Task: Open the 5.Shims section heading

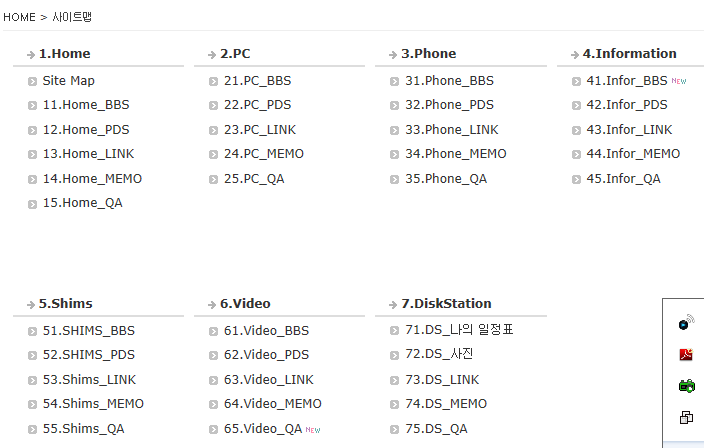Action: click(66, 304)
